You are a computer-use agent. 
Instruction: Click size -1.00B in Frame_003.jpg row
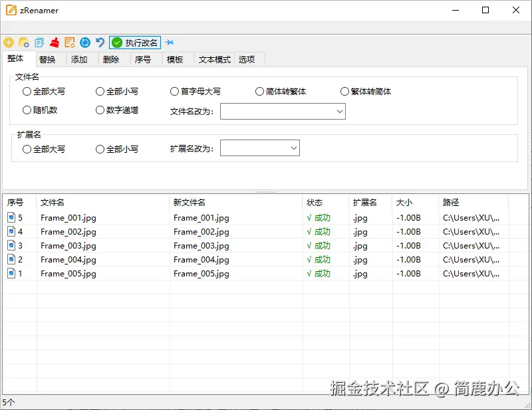point(408,245)
